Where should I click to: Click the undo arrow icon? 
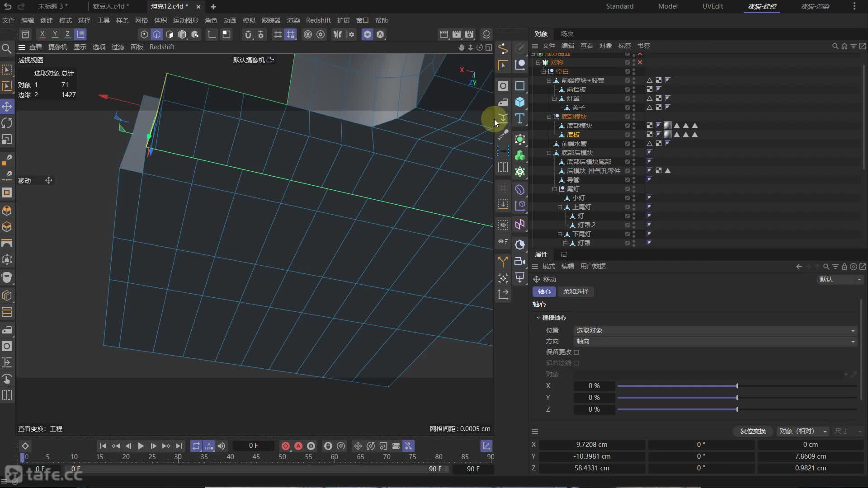tap(8, 6)
